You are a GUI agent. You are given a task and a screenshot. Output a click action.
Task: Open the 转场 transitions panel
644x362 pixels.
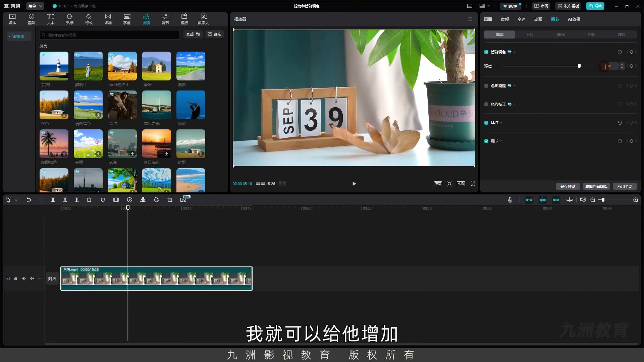108,19
